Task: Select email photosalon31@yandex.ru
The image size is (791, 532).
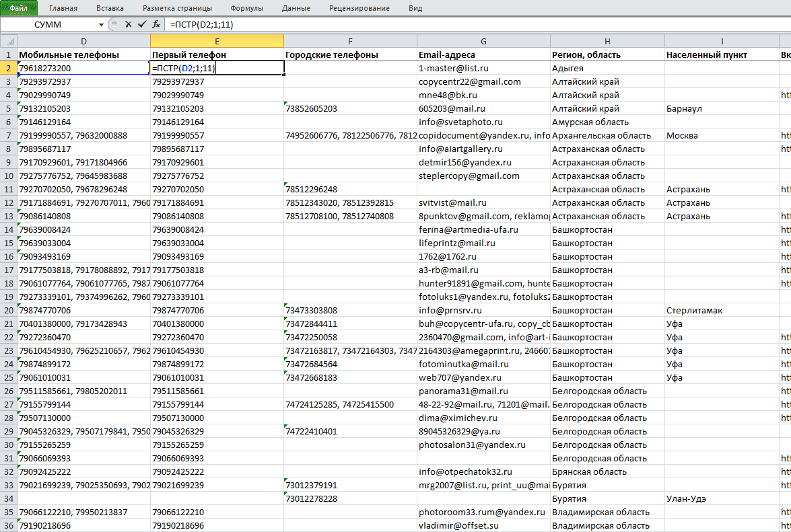Action: [483, 445]
